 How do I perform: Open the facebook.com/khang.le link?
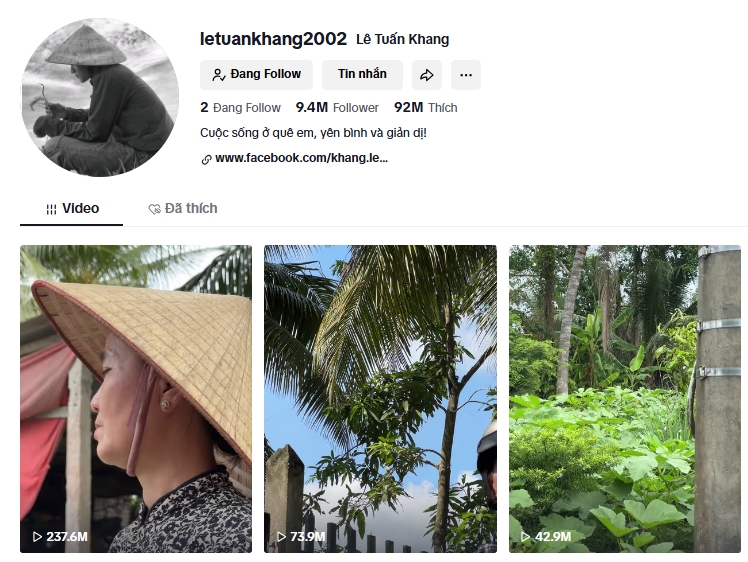pyautogui.click(x=301, y=158)
